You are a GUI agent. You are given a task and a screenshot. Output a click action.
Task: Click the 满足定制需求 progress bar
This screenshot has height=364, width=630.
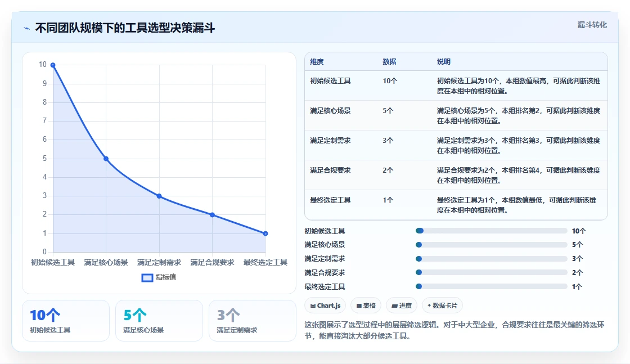pos(492,259)
